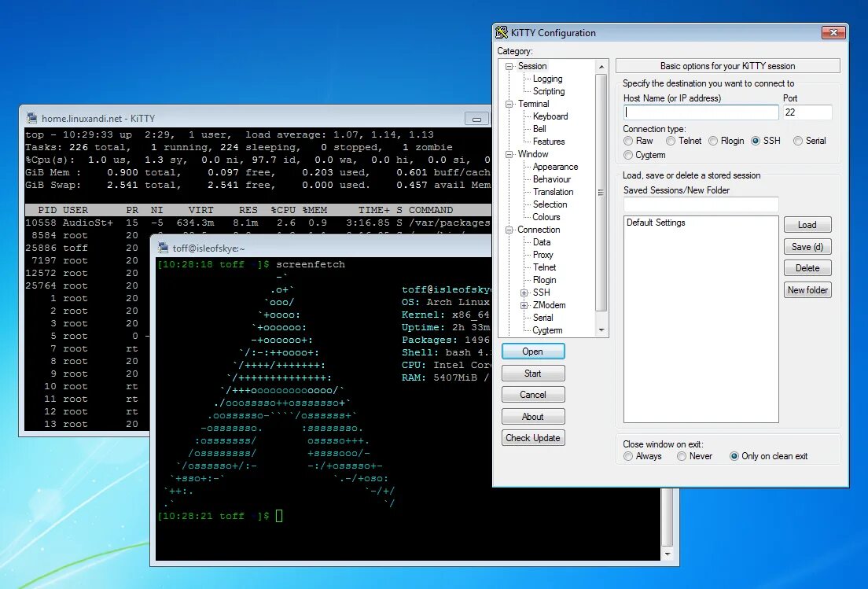Click the About button

coord(533,416)
